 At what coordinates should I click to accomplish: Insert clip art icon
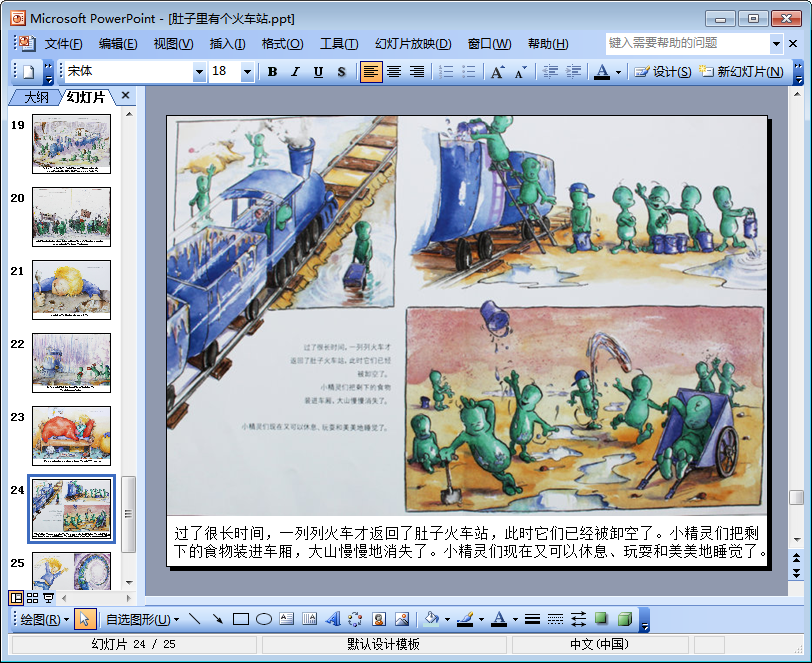point(379,619)
